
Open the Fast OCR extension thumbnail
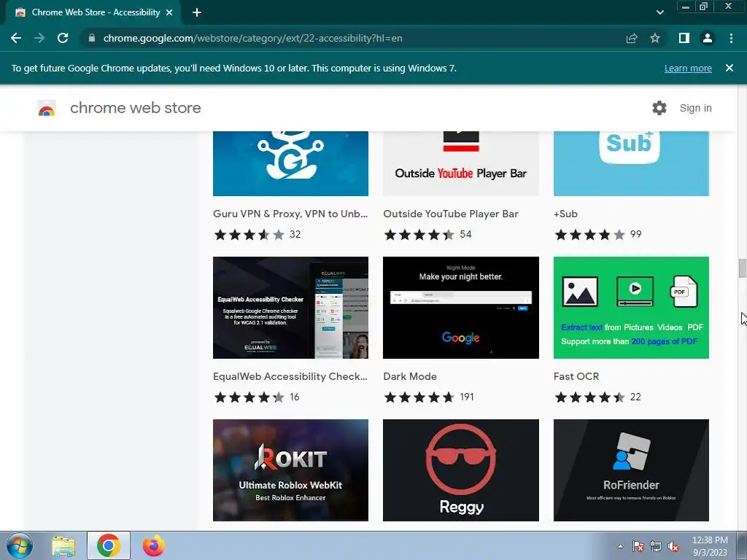(631, 308)
